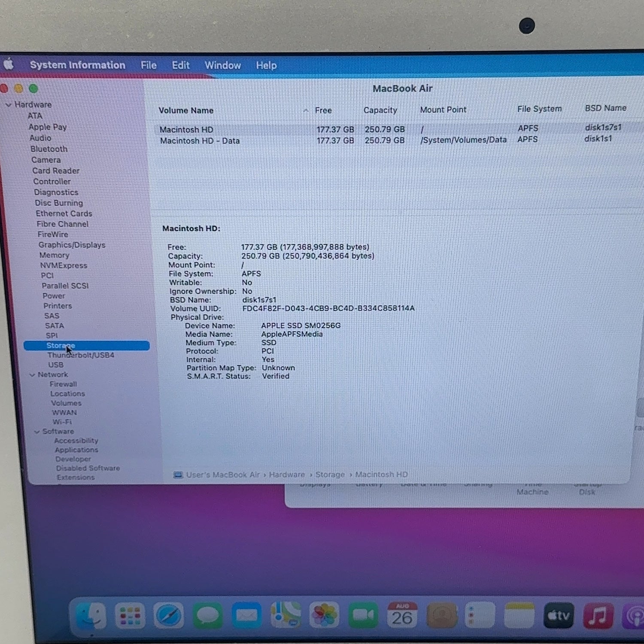Select ATA in the sidebar
The height and width of the screenshot is (644, 644).
tap(35, 116)
